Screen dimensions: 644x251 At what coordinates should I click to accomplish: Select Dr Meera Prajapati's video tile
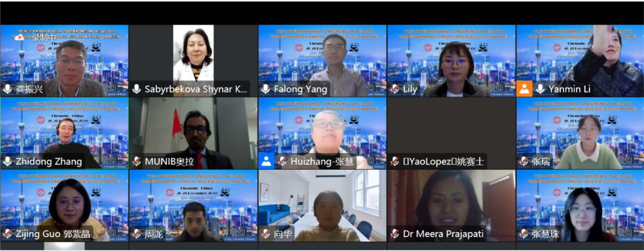point(451,206)
